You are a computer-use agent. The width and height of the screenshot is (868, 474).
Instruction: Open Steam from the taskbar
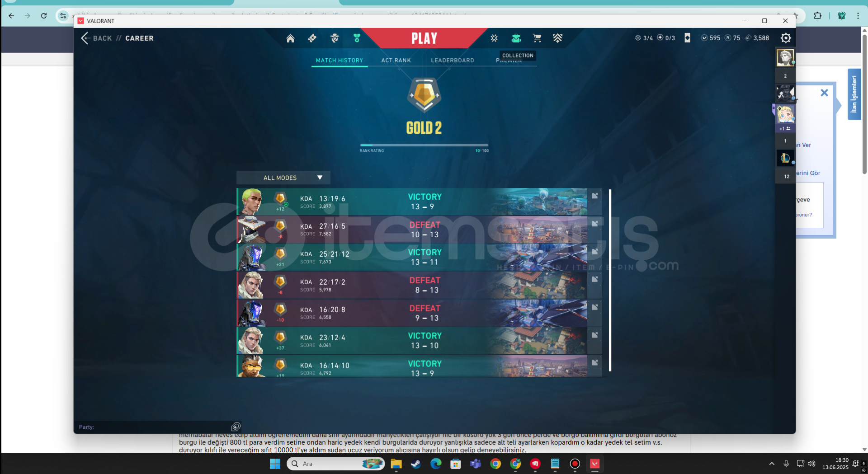415,464
